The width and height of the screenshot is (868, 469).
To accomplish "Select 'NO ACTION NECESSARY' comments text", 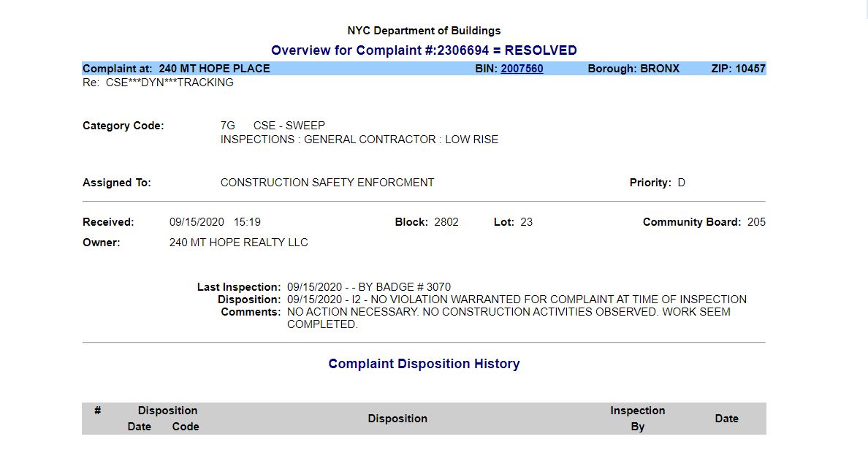I will (x=509, y=318).
